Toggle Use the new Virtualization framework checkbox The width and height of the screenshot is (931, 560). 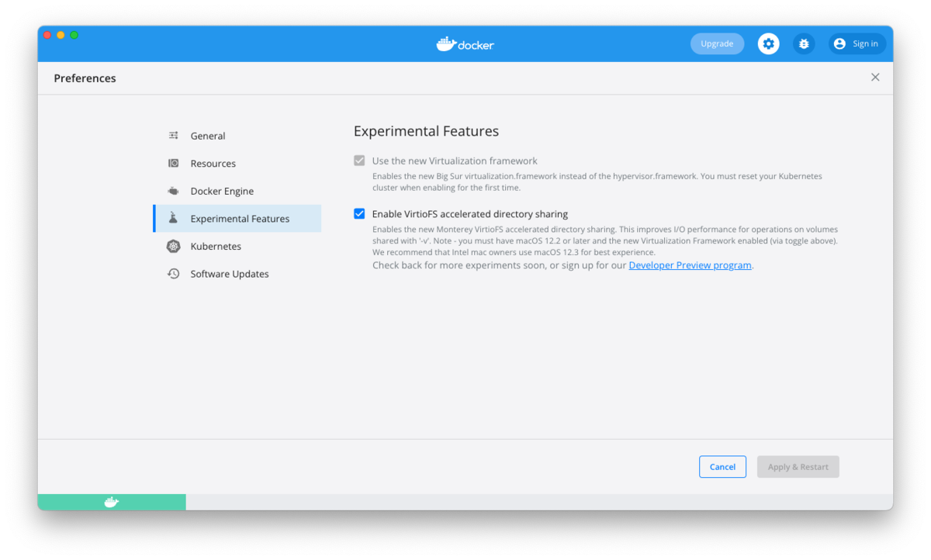click(359, 161)
